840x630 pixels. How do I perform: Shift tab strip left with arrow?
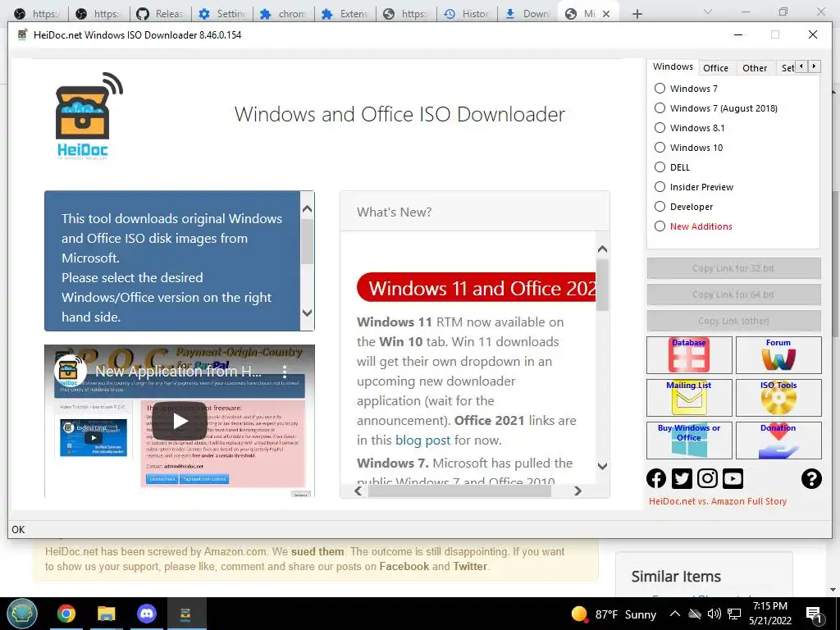click(x=801, y=66)
